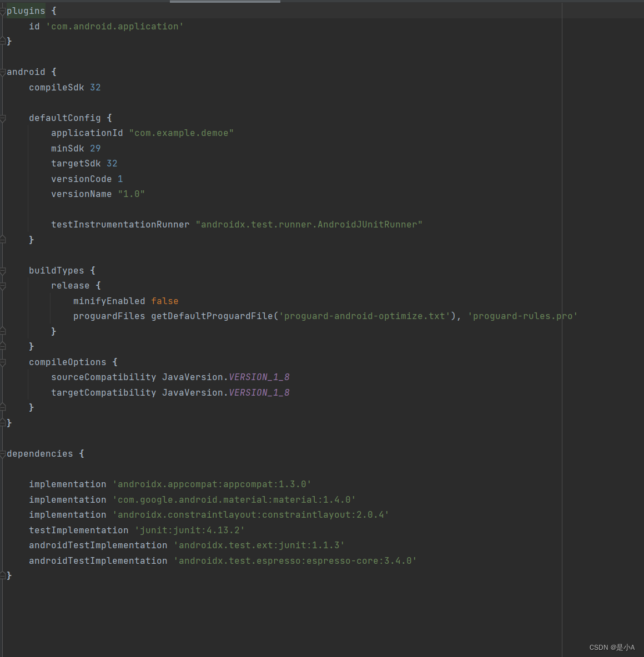Fold the compileOptions block

[3, 362]
